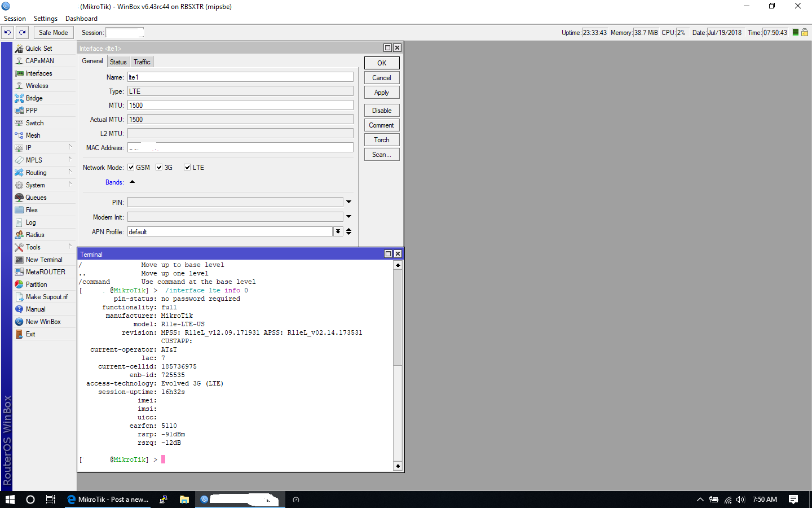
Task: Open the APN Profile dropdown
Action: [x=338, y=231]
